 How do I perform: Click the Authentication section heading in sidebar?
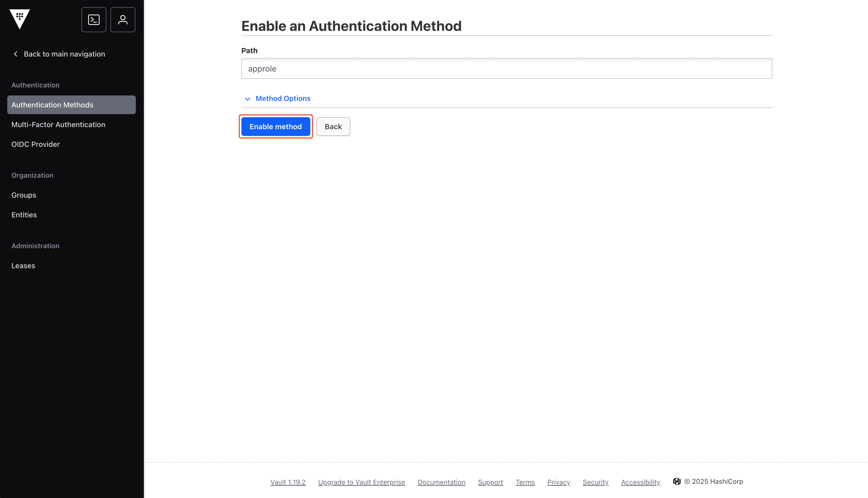(35, 85)
